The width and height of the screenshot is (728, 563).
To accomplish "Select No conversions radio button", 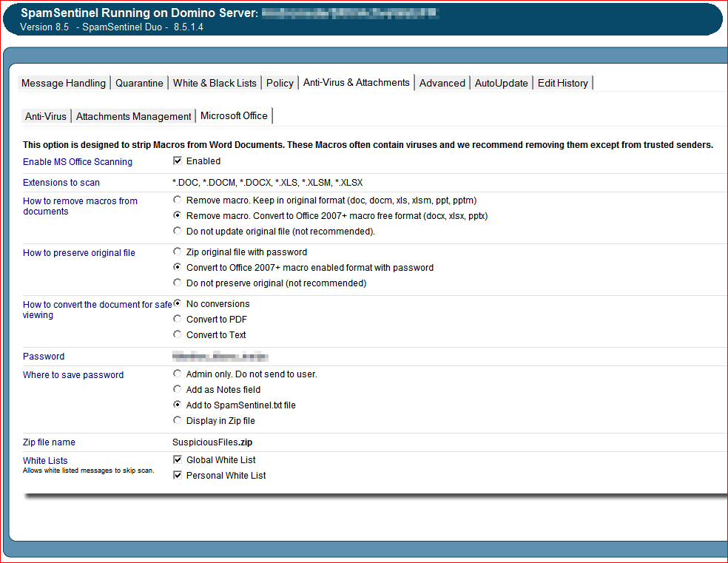I will pos(177,303).
